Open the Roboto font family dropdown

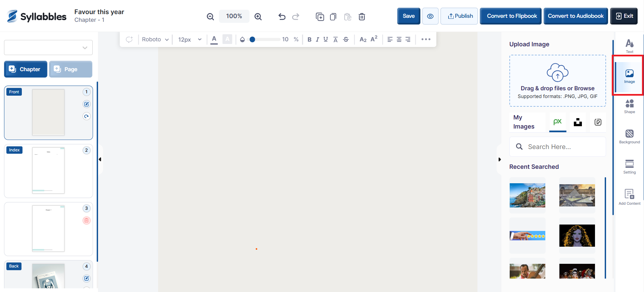tap(155, 40)
